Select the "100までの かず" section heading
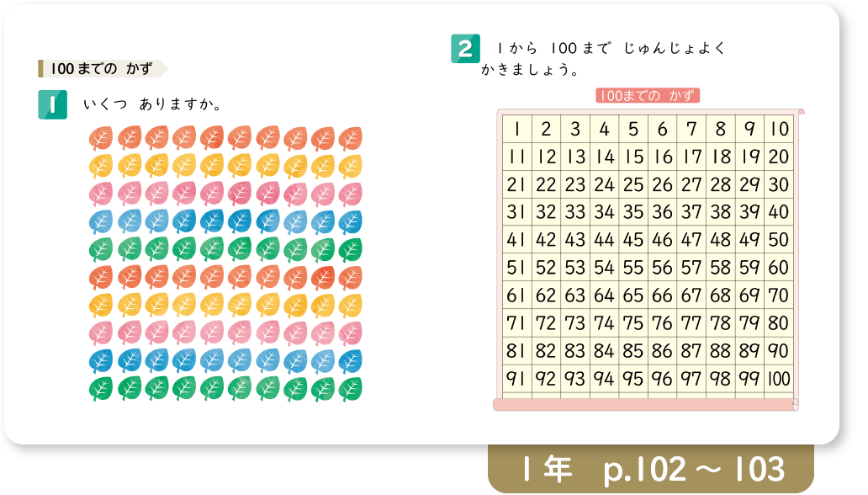The height and width of the screenshot is (495, 868). click(x=103, y=68)
